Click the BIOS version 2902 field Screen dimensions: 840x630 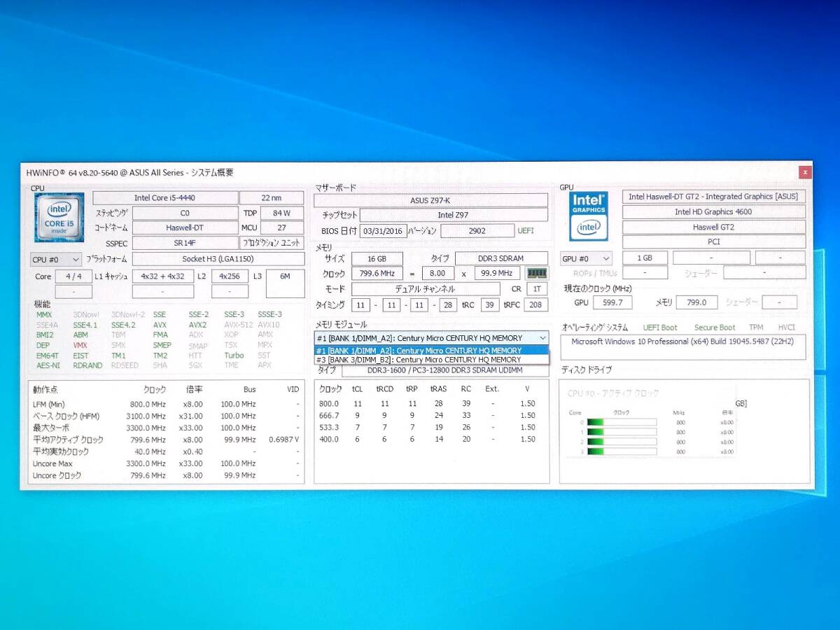pyautogui.click(x=477, y=231)
